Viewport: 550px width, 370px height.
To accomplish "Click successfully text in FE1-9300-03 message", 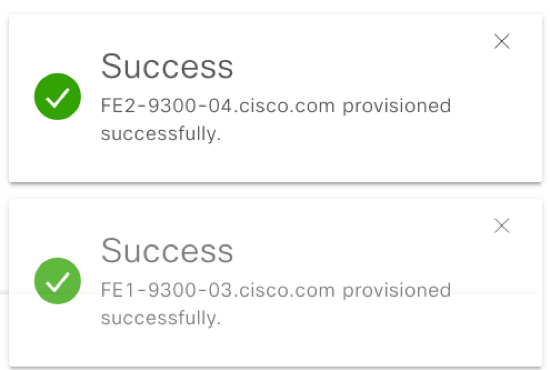I will [161, 318].
